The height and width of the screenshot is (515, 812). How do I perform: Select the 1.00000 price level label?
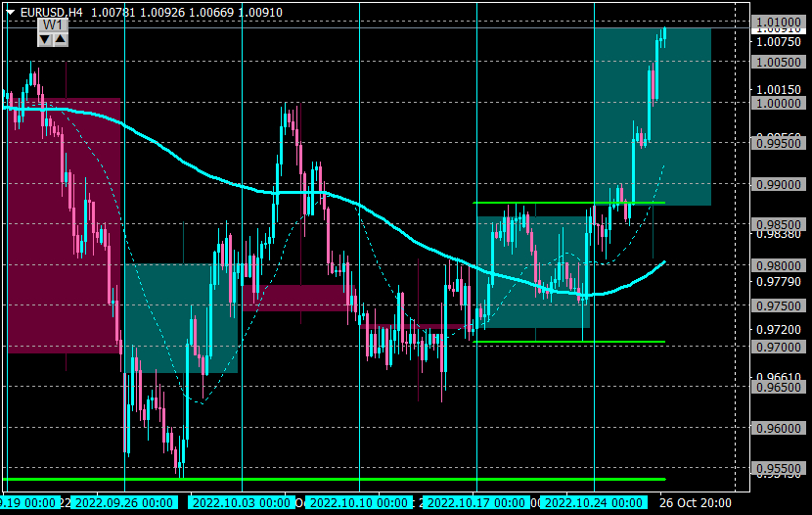[x=779, y=103]
